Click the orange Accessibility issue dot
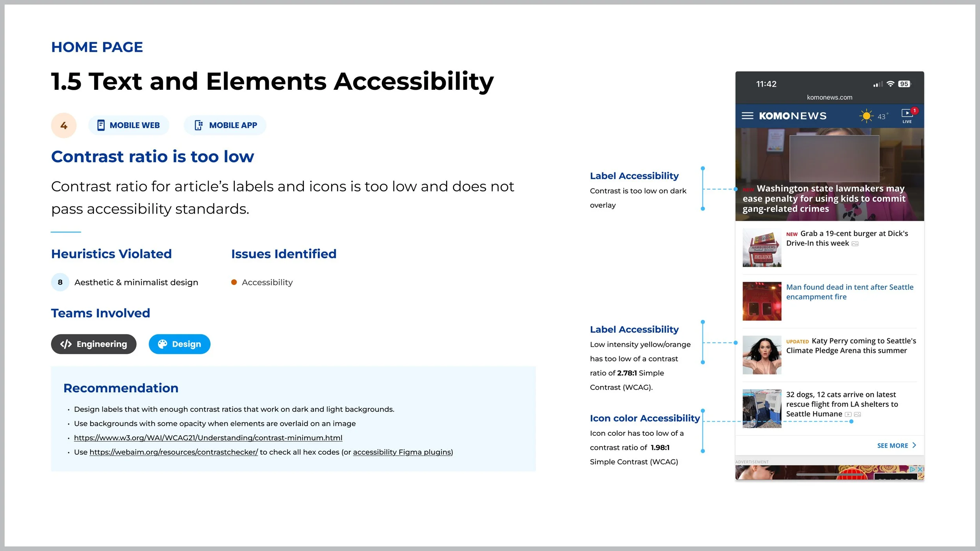Viewport: 980px width, 551px height. point(234,282)
